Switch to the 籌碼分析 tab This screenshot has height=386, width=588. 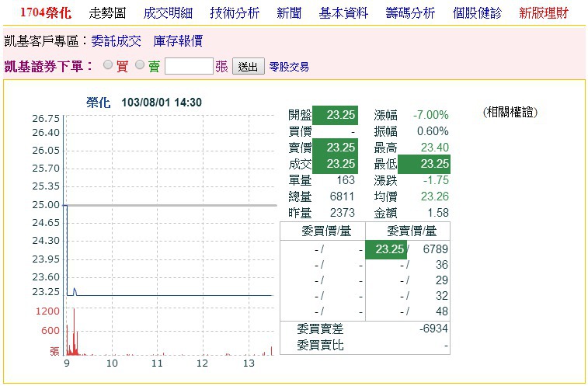(410, 13)
